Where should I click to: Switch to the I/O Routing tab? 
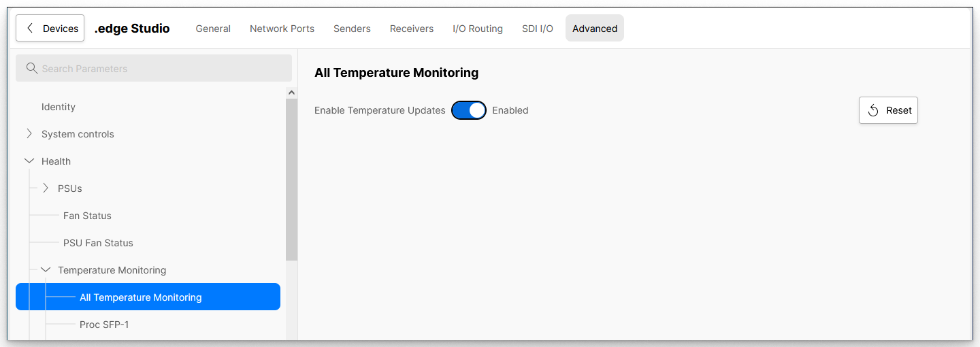point(478,29)
